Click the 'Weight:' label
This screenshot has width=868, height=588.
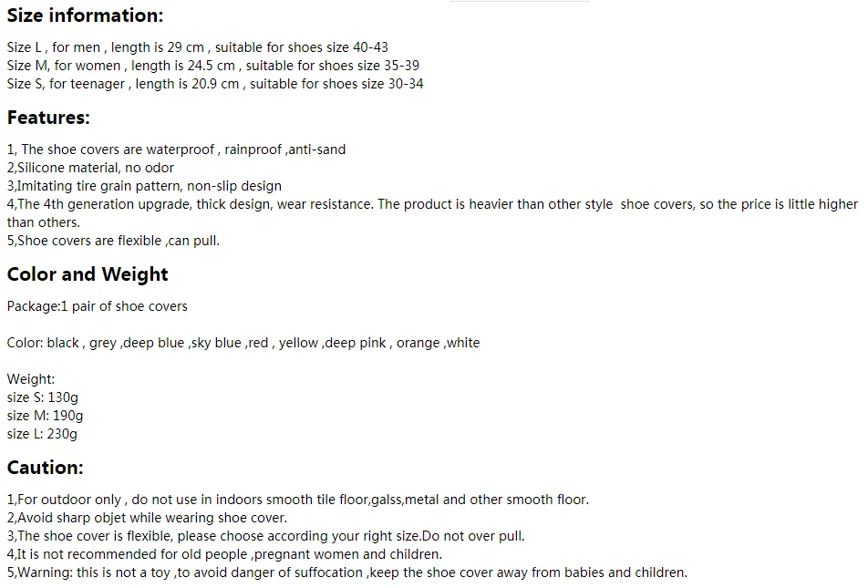pos(30,379)
